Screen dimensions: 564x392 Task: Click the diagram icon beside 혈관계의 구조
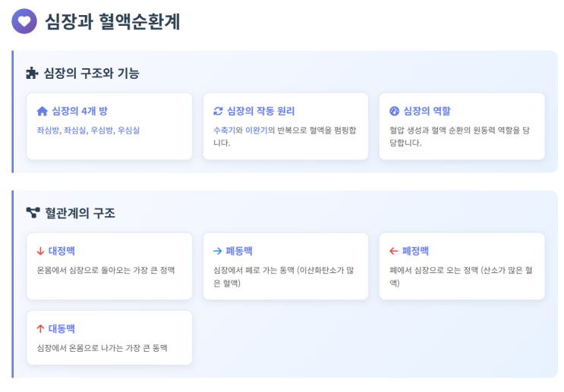click(33, 213)
